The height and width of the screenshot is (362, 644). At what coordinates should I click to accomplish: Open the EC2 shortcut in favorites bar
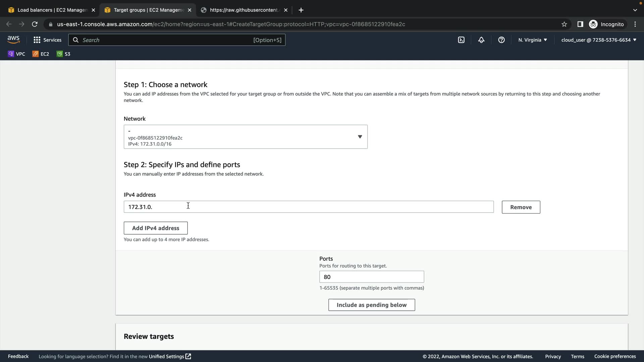coord(41,54)
